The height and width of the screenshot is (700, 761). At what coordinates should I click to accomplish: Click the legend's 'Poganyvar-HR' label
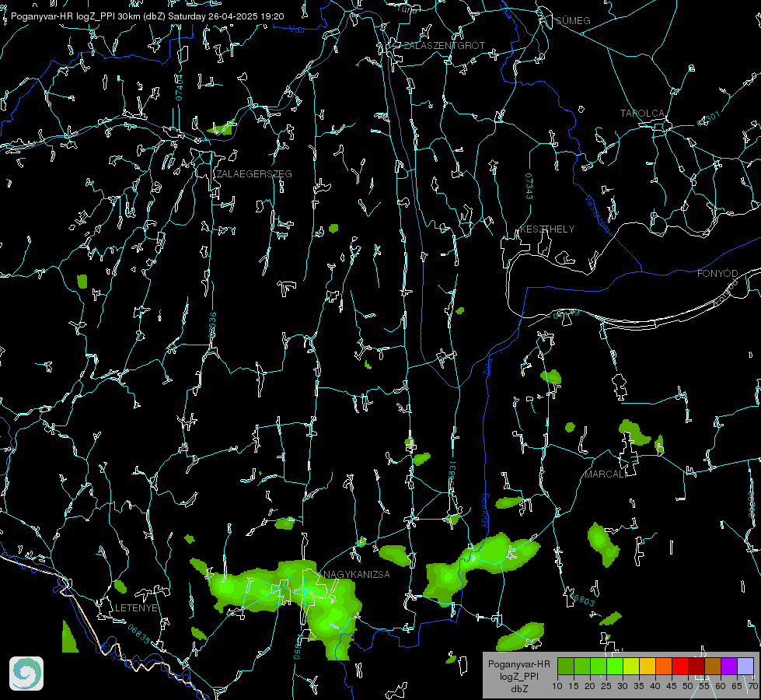click(518, 664)
